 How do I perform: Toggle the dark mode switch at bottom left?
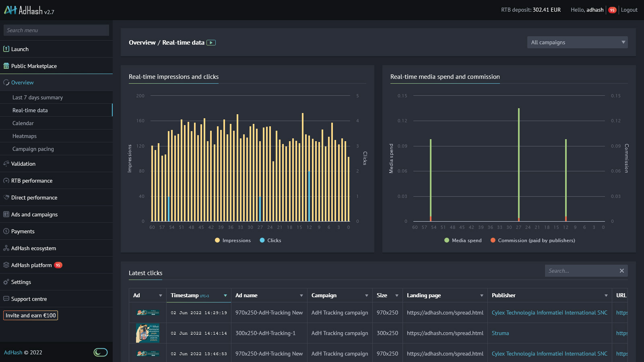pyautogui.click(x=100, y=352)
